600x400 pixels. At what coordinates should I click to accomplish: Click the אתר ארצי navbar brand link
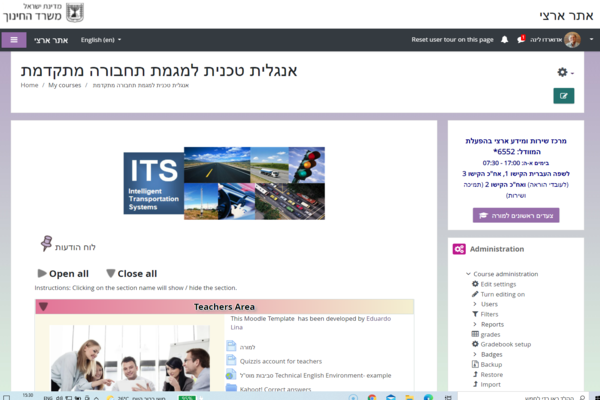(51, 40)
